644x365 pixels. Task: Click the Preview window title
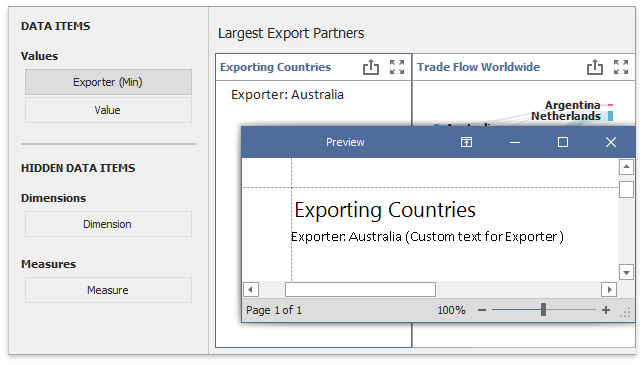tap(345, 142)
